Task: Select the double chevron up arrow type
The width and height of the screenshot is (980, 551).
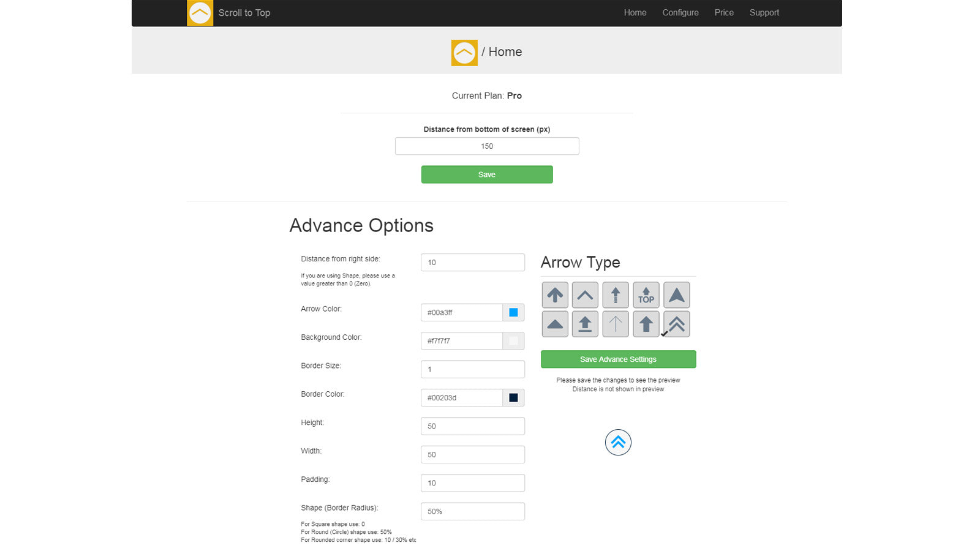Action: 677,324
